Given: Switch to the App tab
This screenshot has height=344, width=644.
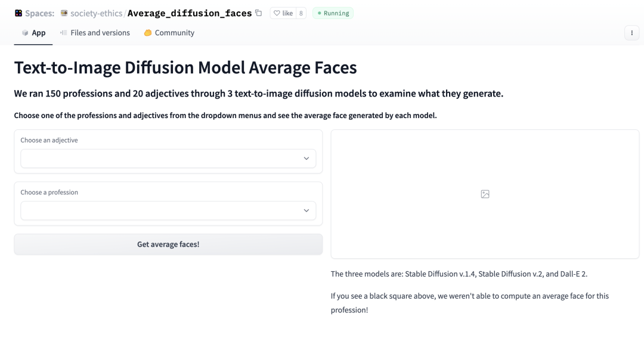Looking at the screenshot, I should tap(33, 33).
